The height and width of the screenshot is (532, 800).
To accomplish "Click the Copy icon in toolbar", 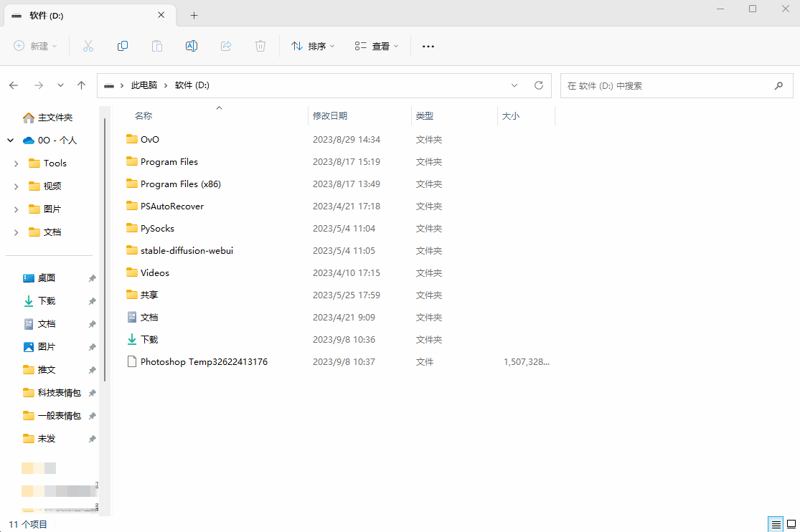I will (123, 46).
